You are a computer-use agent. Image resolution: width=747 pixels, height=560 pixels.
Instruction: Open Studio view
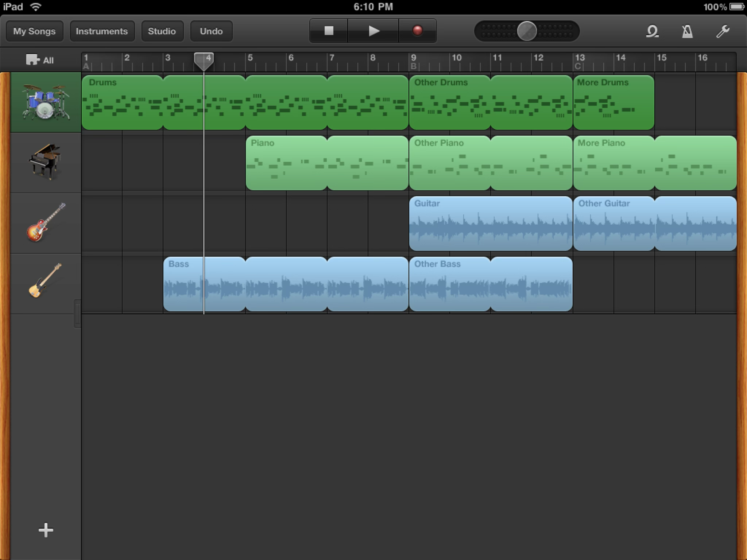[162, 31]
